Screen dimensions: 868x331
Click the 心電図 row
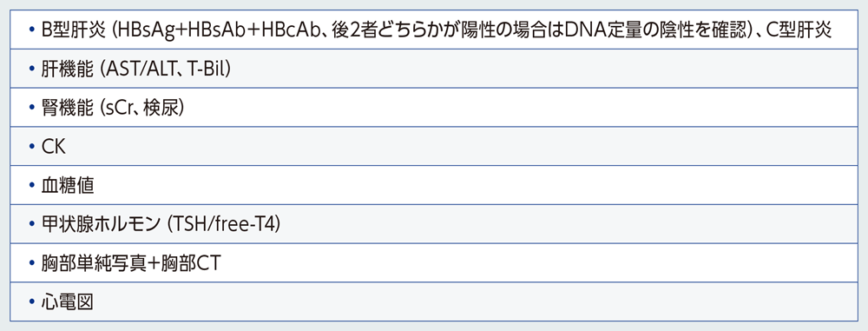434,301
